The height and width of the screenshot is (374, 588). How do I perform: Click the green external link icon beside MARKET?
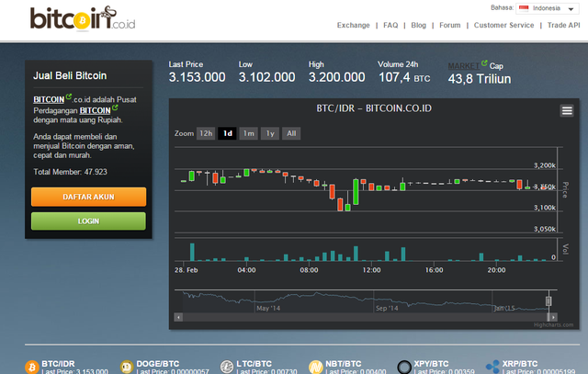click(x=484, y=63)
